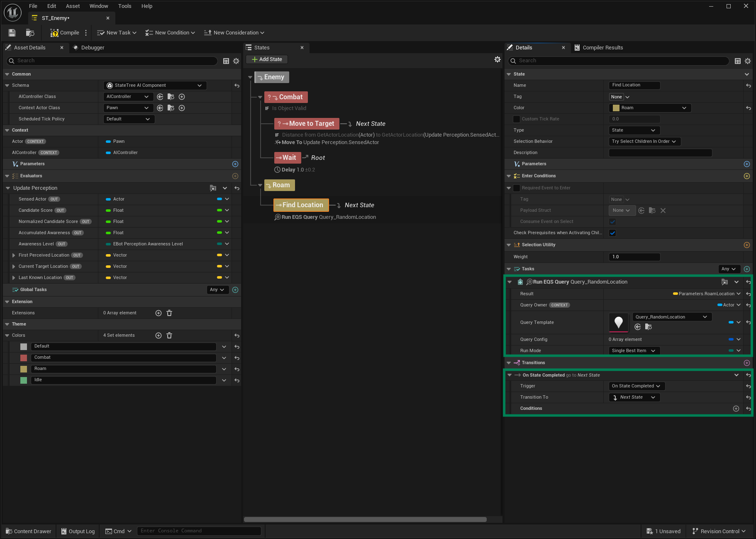756x539 pixels.
Task: Delete all Extensions array elements with trash icon
Action: [169, 313]
